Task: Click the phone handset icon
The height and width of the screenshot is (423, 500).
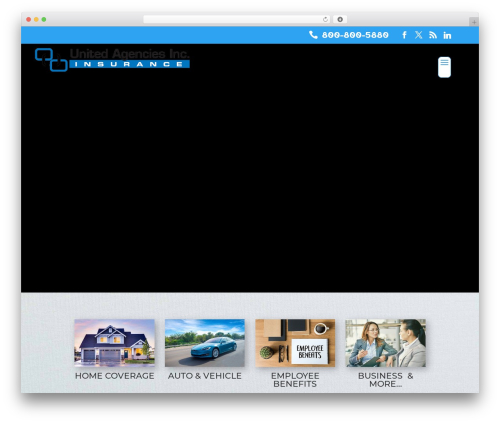Action: [313, 35]
